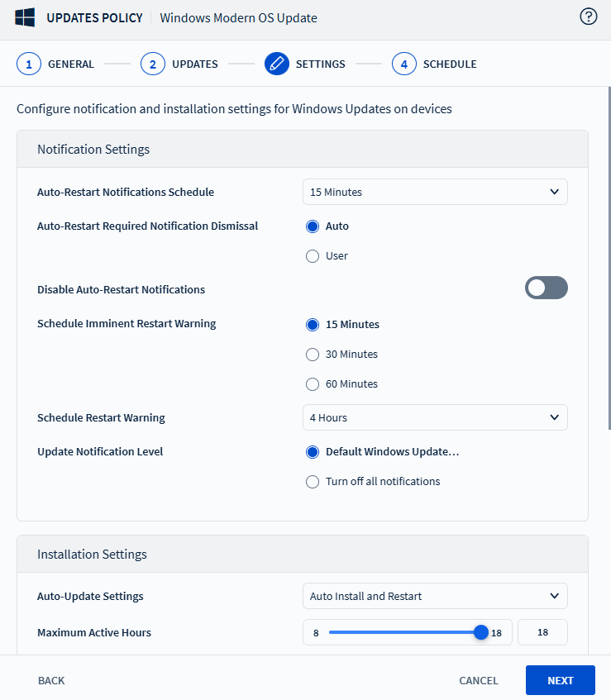Click the Maximum Active Hours slider handle
Image resolution: width=611 pixels, height=700 pixels.
480,632
